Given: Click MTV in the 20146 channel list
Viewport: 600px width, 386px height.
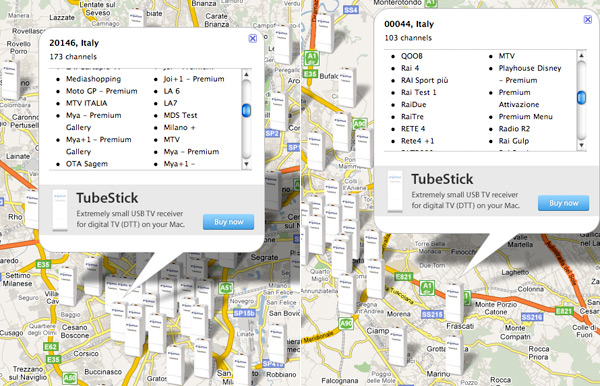Looking at the screenshot, I should click(171, 140).
